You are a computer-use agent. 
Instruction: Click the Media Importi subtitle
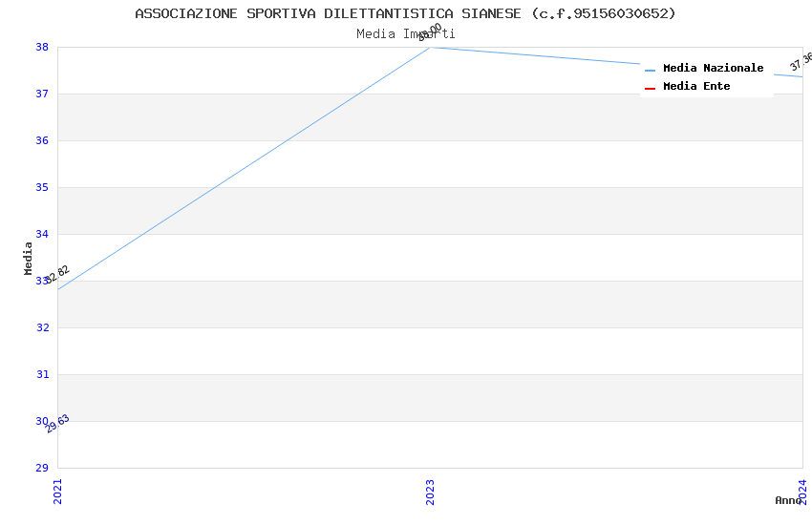point(405,34)
